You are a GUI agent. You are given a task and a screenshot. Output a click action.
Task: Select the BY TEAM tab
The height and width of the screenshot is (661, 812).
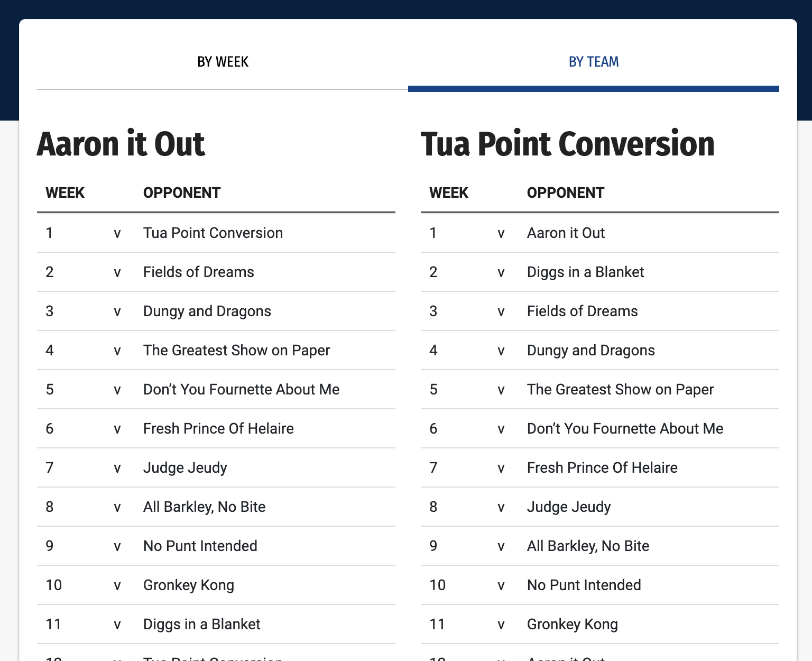[593, 62]
